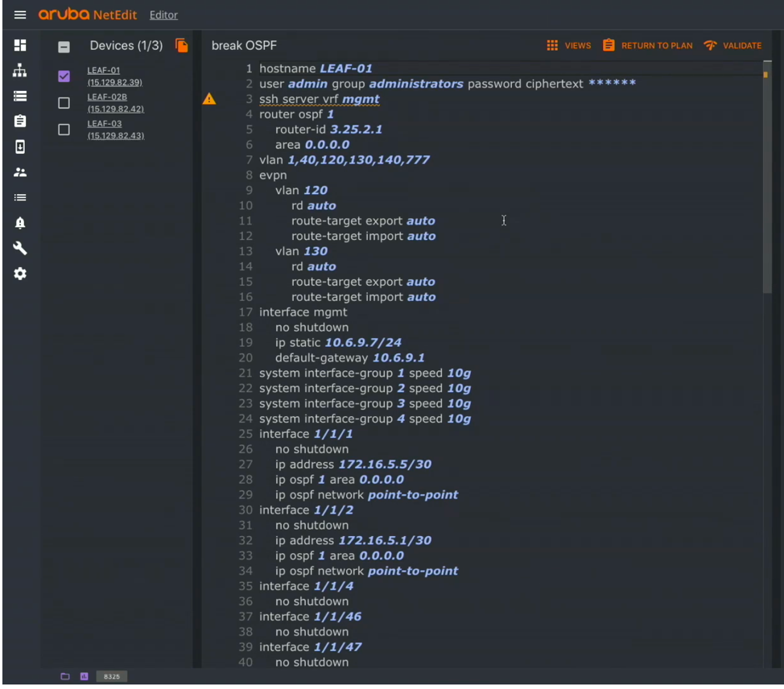Open the Views menu
784x689 pixels.
(x=568, y=46)
